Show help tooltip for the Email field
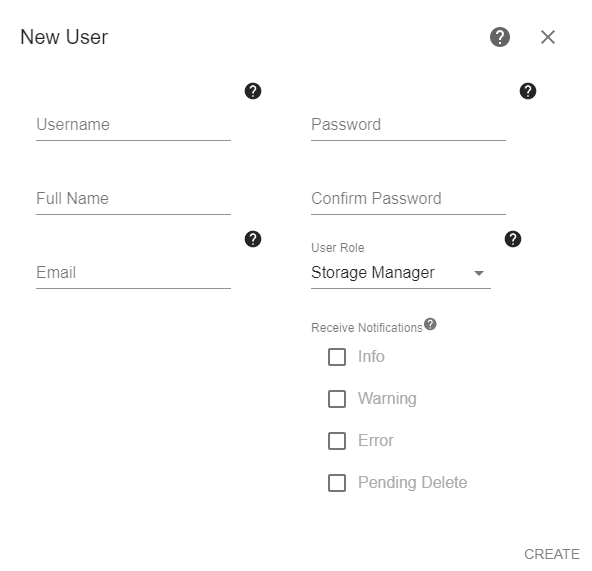This screenshot has height=571, width=592. (253, 239)
